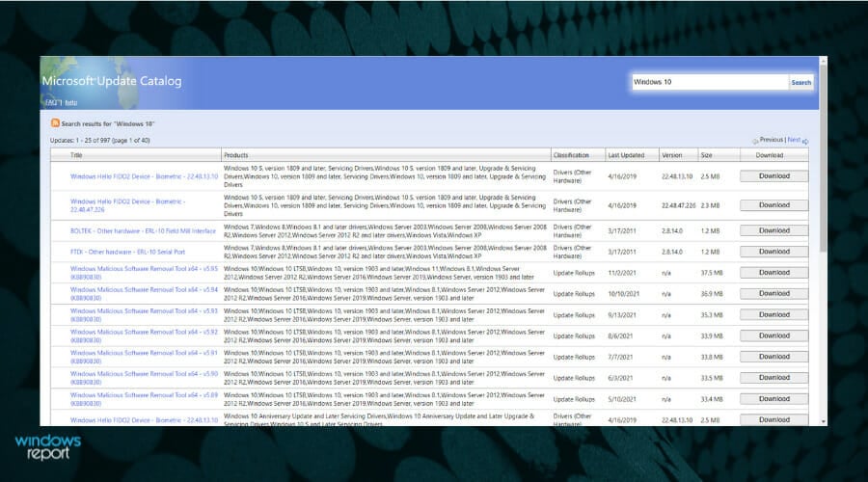The image size is (868, 482).
Task: Click the 35.3 MB size cell
Action: tap(712, 315)
